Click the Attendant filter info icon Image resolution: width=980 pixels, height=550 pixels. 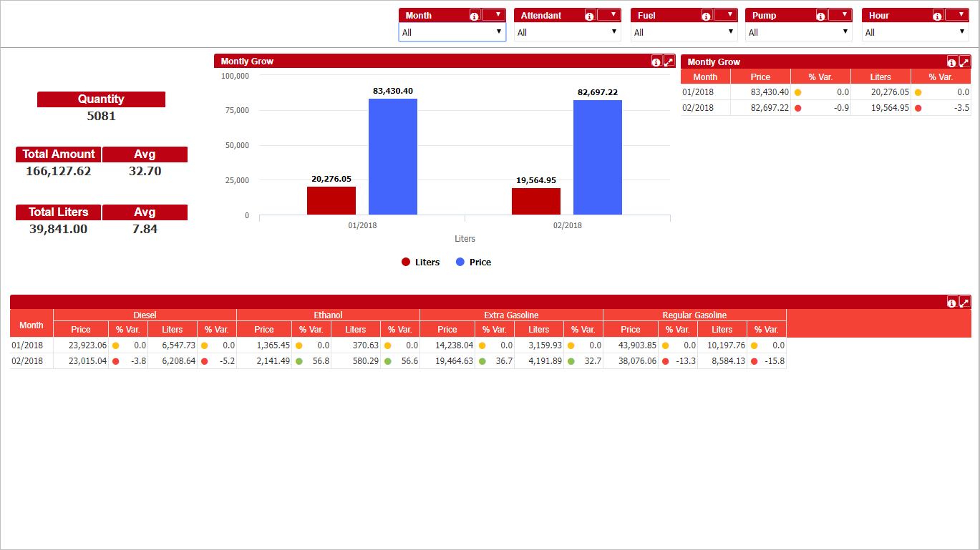pyautogui.click(x=590, y=16)
